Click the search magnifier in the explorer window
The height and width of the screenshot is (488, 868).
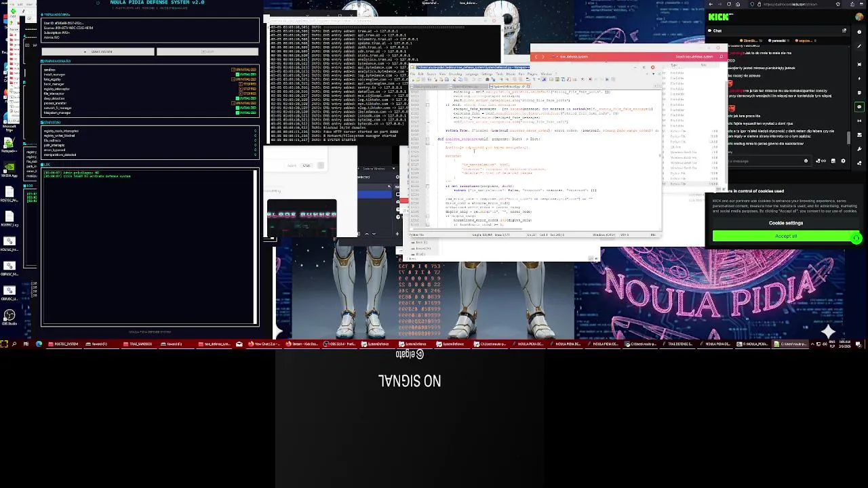721,56
